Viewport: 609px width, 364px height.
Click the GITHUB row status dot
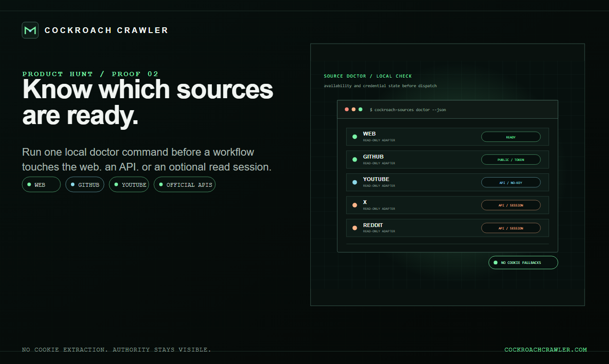point(355,159)
